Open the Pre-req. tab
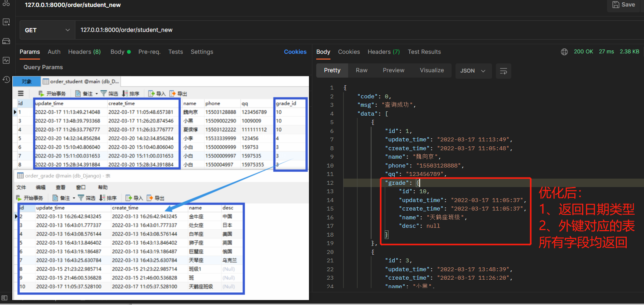The width and height of the screenshot is (644, 305). tap(149, 52)
